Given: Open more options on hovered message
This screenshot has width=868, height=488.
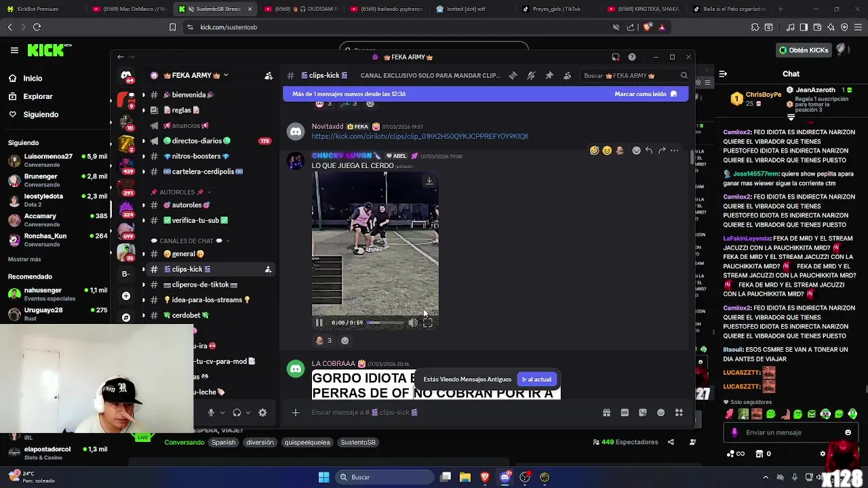Looking at the screenshot, I should 674,150.
